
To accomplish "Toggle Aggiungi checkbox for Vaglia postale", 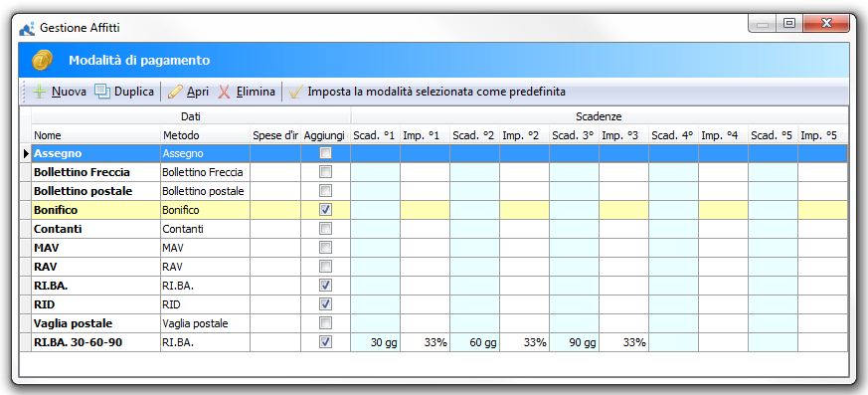I will click(x=325, y=323).
